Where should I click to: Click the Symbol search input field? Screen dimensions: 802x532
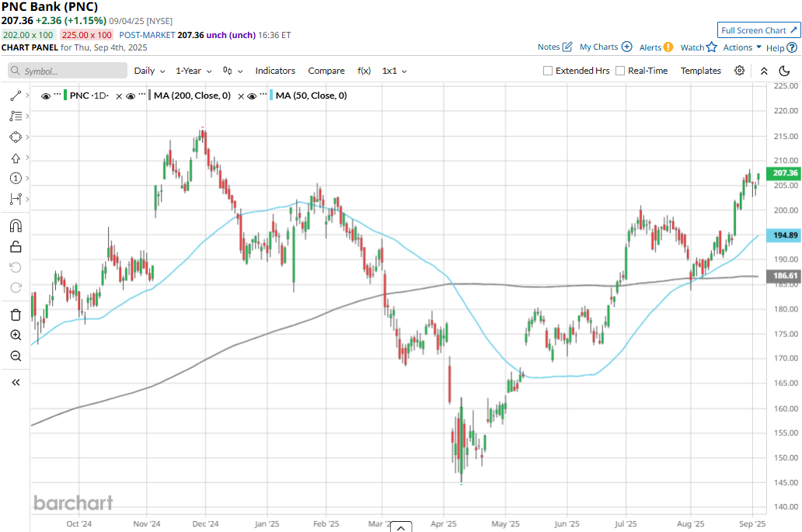68,71
